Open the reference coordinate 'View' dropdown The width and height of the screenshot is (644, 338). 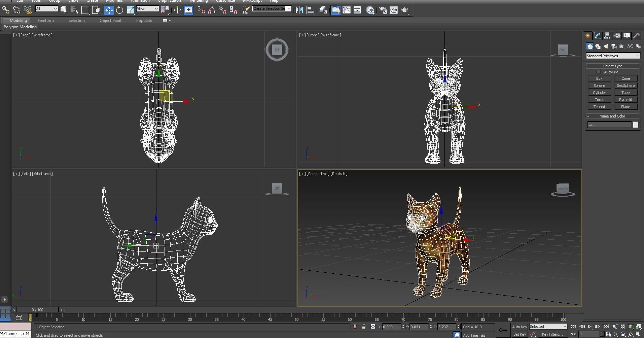click(x=147, y=9)
